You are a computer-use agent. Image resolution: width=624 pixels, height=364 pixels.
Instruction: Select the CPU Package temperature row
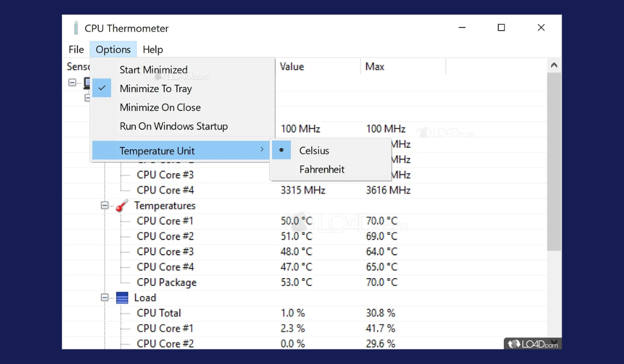[x=166, y=282]
